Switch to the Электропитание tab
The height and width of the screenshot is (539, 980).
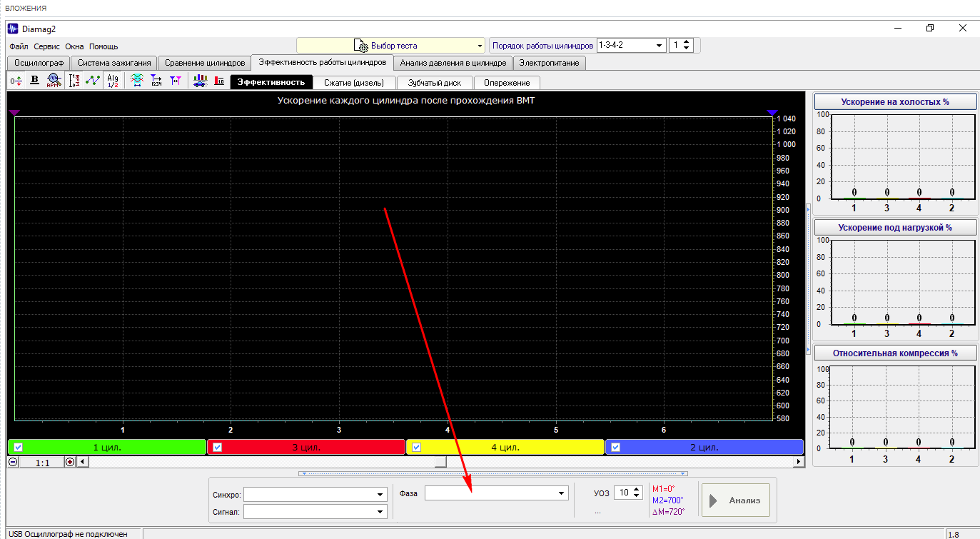[550, 63]
